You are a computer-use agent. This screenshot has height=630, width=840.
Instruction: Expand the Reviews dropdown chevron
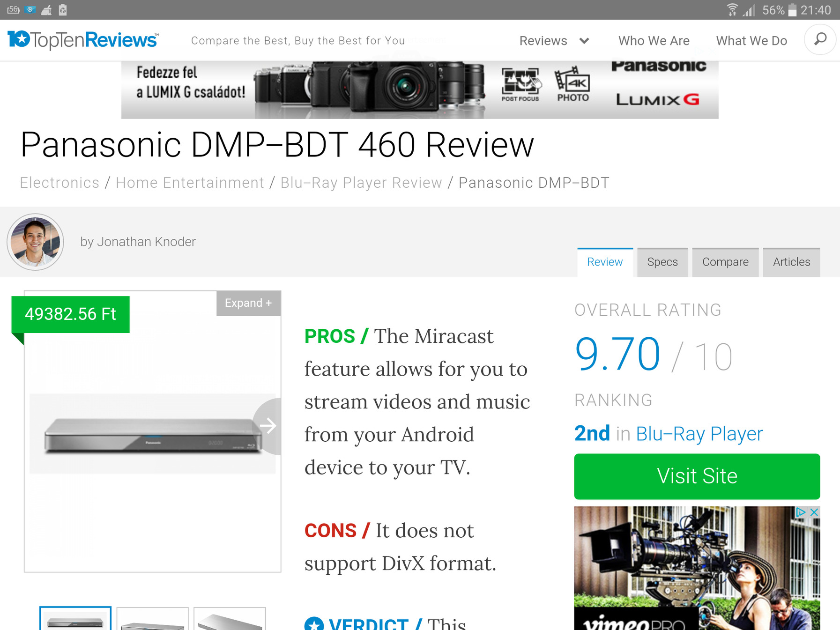tap(584, 41)
